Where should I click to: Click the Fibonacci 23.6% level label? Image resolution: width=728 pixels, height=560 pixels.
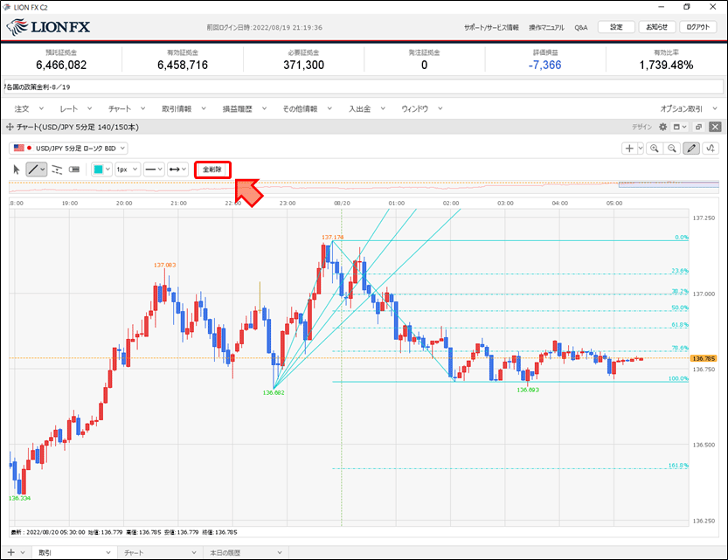pyautogui.click(x=680, y=271)
